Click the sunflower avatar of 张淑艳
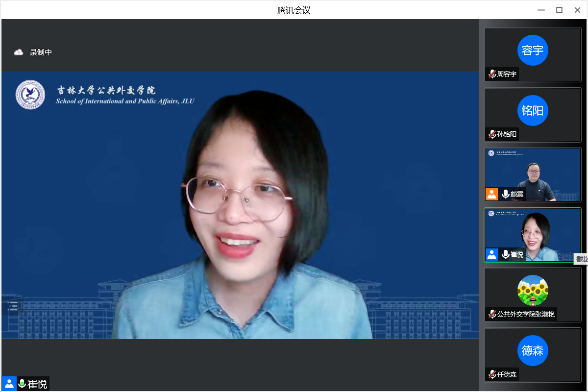588x392 pixels. [x=533, y=290]
